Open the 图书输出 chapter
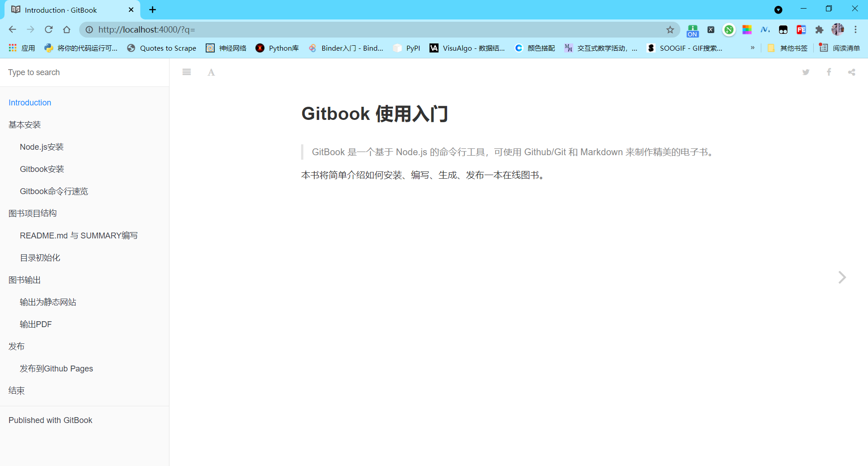The height and width of the screenshot is (466, 868). pyautogui.click(x=25, y=280)
